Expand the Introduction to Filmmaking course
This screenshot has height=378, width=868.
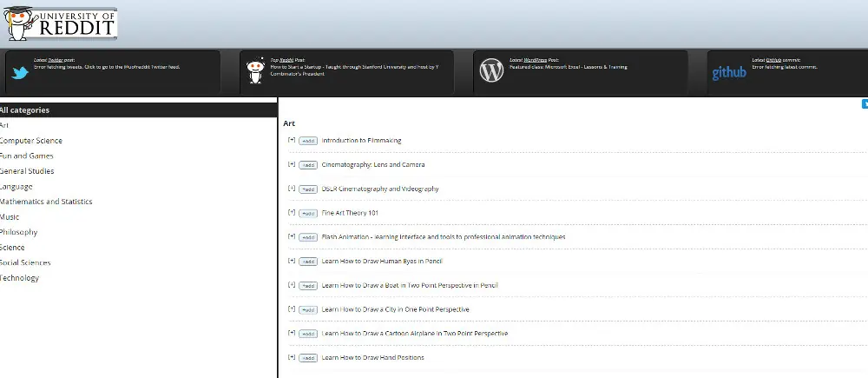pos(292,140)
